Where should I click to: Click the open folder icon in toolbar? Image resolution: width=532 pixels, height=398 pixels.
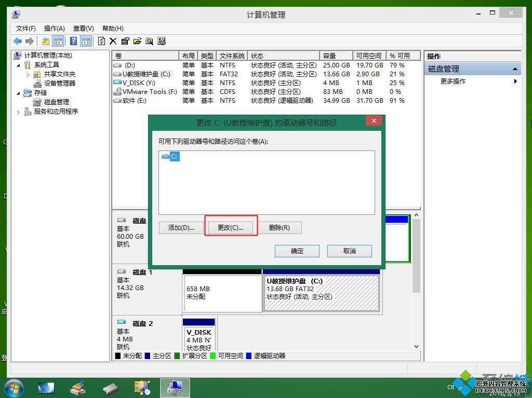point(137,42)
